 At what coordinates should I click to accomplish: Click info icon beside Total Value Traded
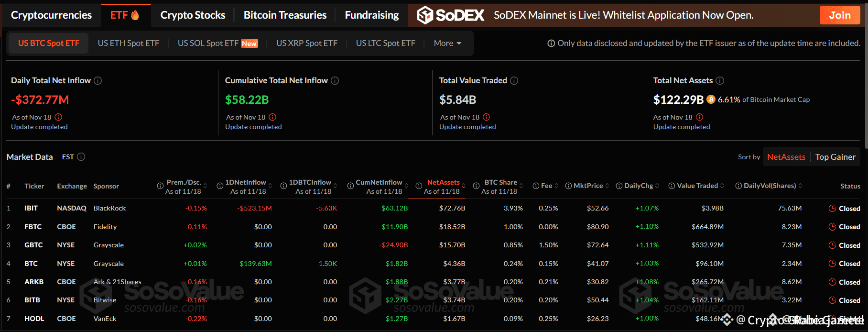pyautogui.click(x=514, y=81)
